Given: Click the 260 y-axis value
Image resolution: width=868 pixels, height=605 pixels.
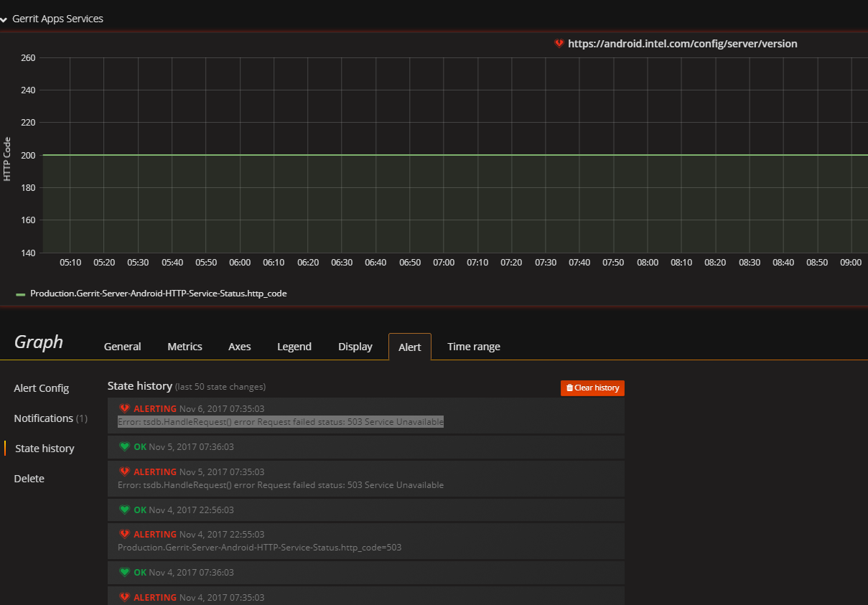Looking at the screenshot, I should [x=28, y=58].
